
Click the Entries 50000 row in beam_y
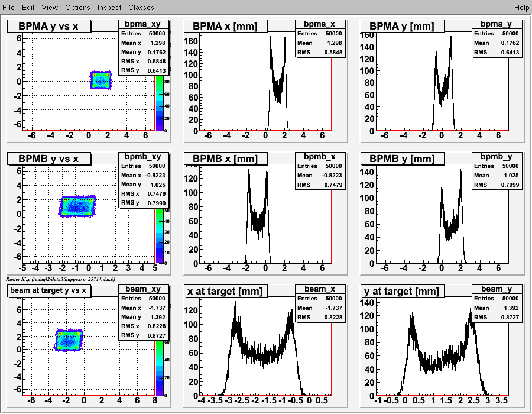tap(497, 299)
